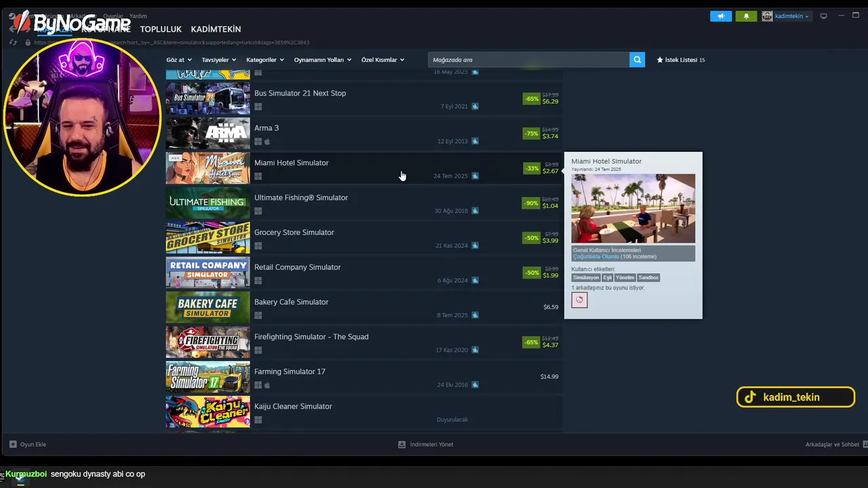Screen dimensions: 868x488
Task: Click the Oyun Ekle plus icon
Action: click(x=13, y=444)
